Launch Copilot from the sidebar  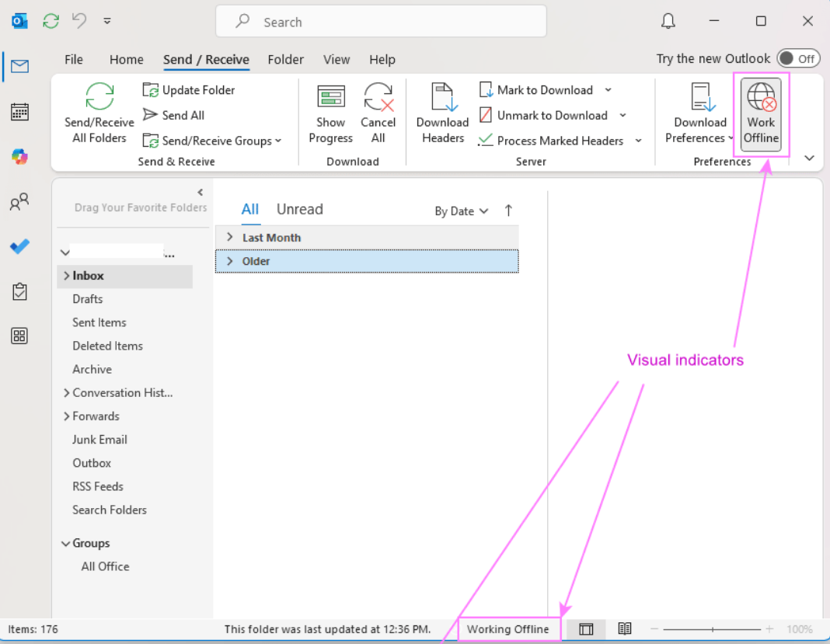tap(19, 157)
